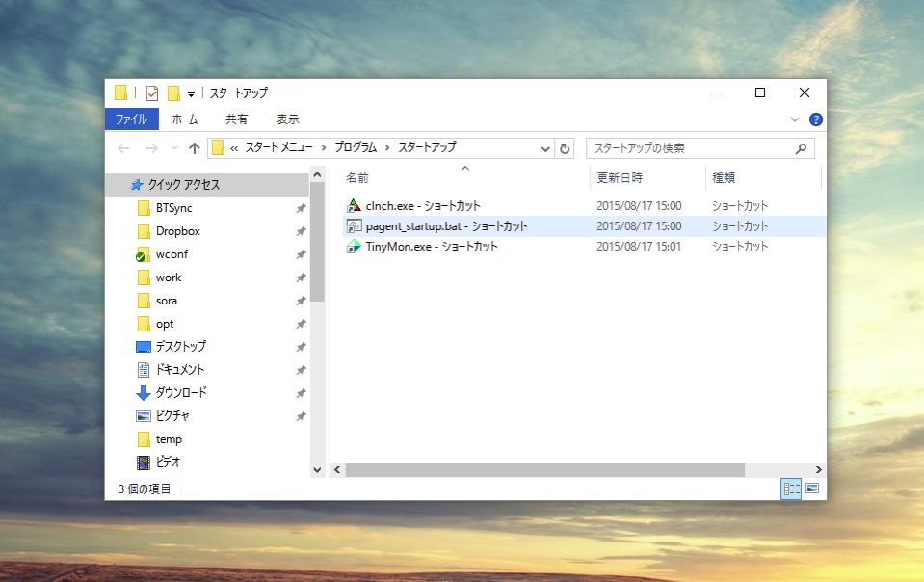
Task: Click the スタートアップの検索 search field
Action: click(x=689, y=148)
